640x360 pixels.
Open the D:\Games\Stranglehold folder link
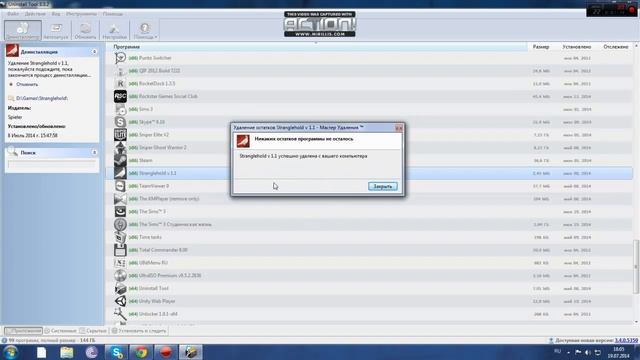(42, 98)
